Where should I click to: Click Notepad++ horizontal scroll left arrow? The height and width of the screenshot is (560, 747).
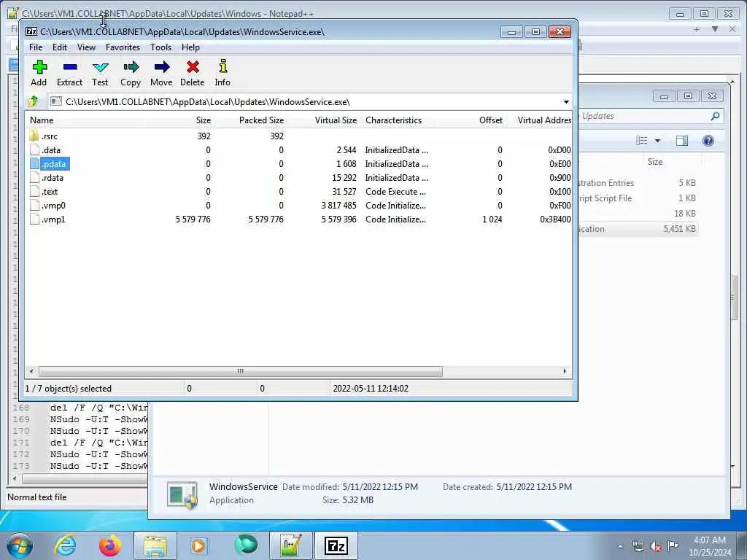tap(15, 478)
